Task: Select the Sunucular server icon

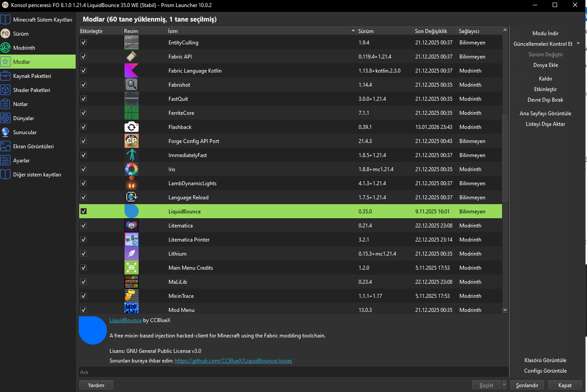Action: point(6,132)
